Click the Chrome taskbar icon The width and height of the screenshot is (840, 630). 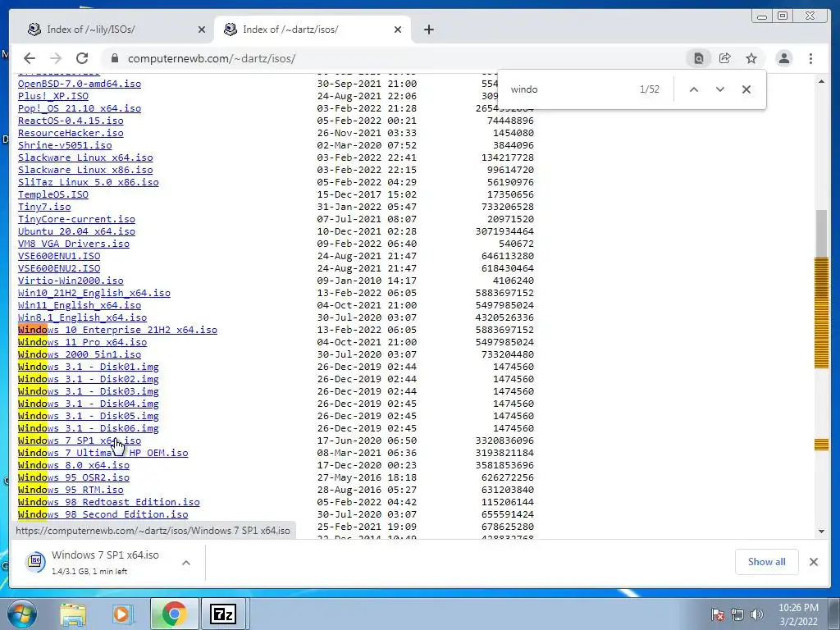pyautogui.click(x=174, y=614)
